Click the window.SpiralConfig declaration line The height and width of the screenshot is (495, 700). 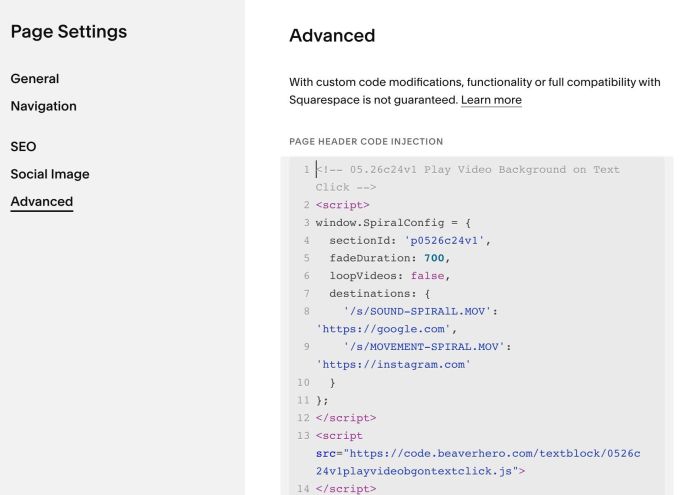click(x=393, y=223)
